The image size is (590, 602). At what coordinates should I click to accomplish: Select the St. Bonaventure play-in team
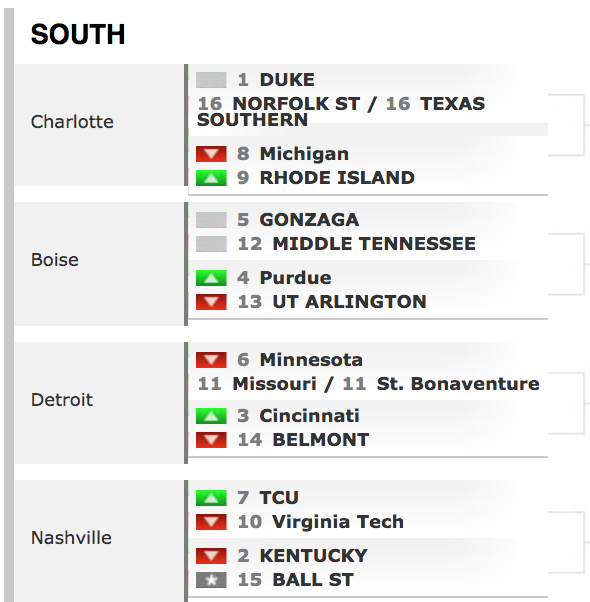pos(458,384)
